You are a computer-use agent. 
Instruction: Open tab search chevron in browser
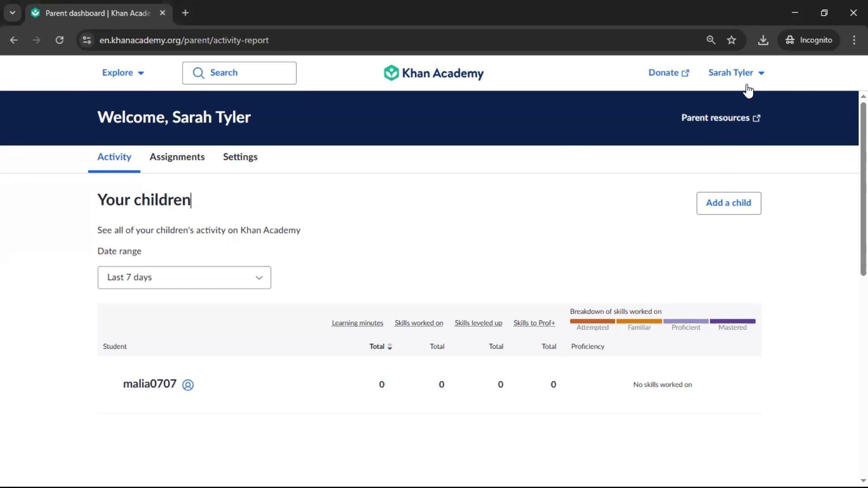[12, 13]
